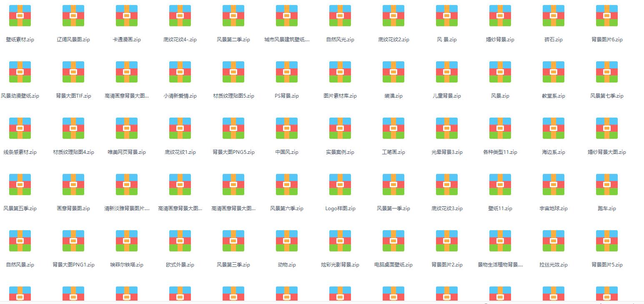Select the file name 拉丝光效.zip
Viewport: 644px width, 304px height.
pos(554,265)
